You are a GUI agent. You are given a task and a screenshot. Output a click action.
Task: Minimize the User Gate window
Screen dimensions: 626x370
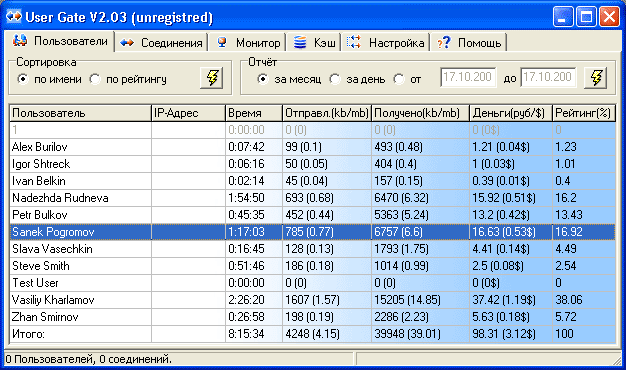coord(563,17)
